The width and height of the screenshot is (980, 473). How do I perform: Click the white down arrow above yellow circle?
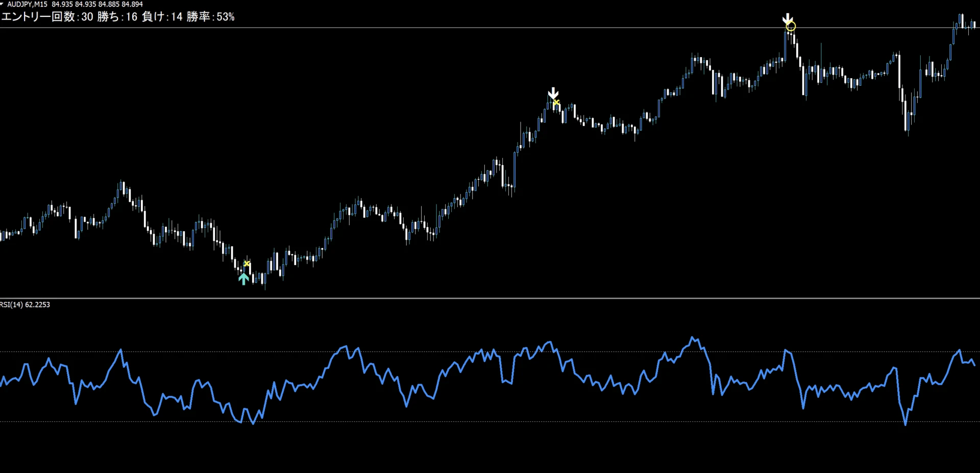pos(788,19)
